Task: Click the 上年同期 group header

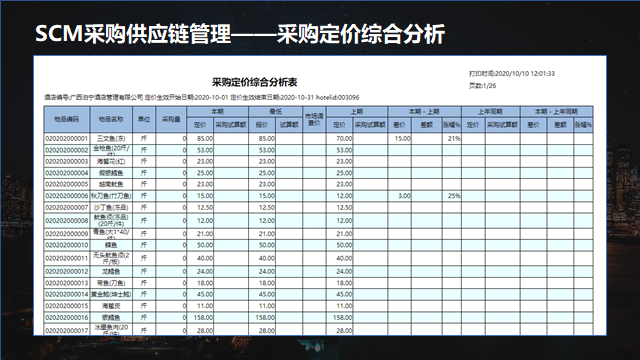Action: (x=491, y=111)
